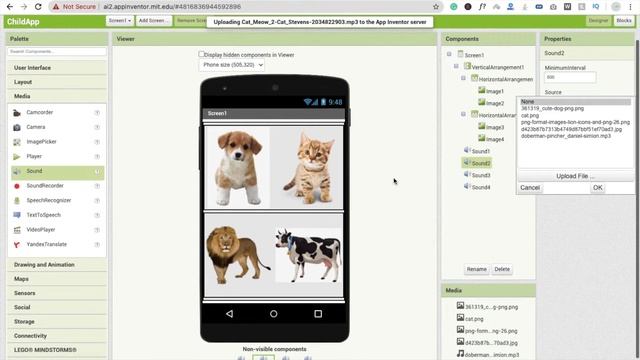The image size is (640, 360).
Task: Expand User Interface palette section
Action: coord(57,68)
